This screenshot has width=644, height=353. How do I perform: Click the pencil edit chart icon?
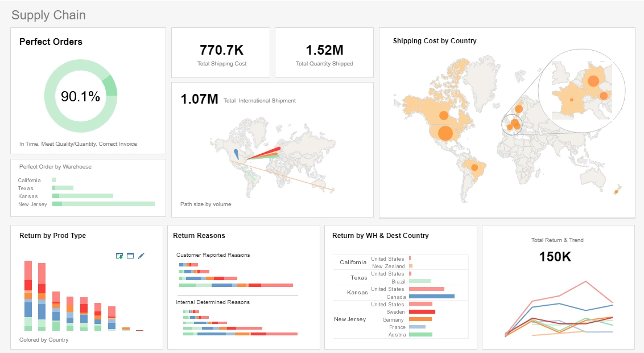tap(141, 256)
